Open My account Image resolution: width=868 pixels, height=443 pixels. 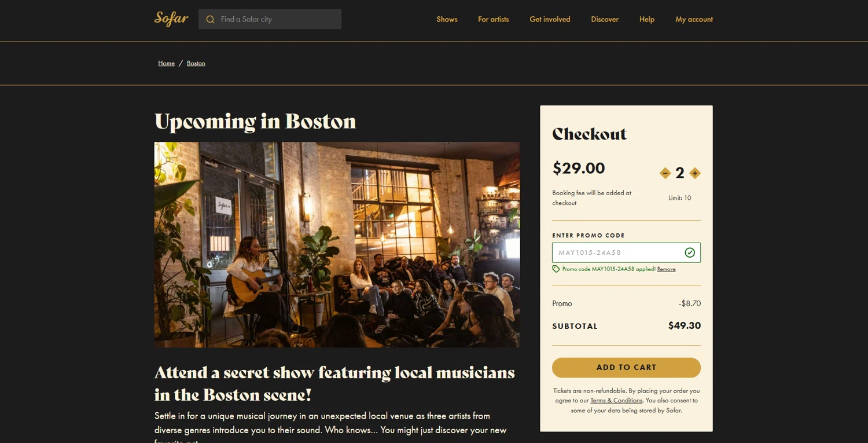tap(694, 19)
